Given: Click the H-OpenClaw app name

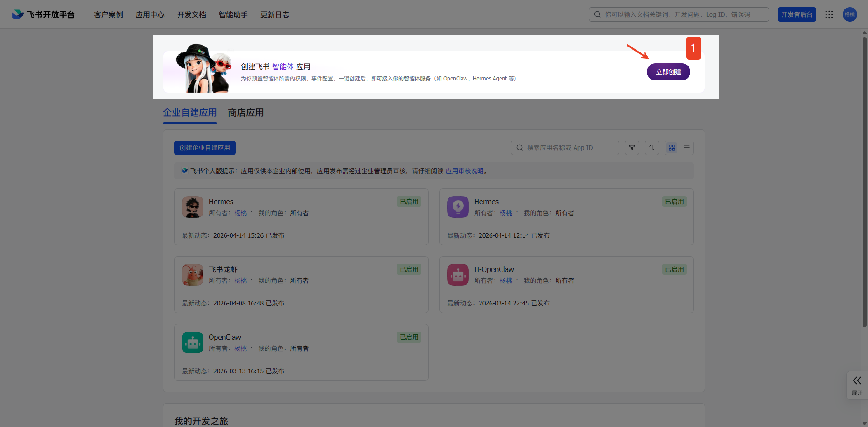Looking at the screenshot, I should click(494, 269).
